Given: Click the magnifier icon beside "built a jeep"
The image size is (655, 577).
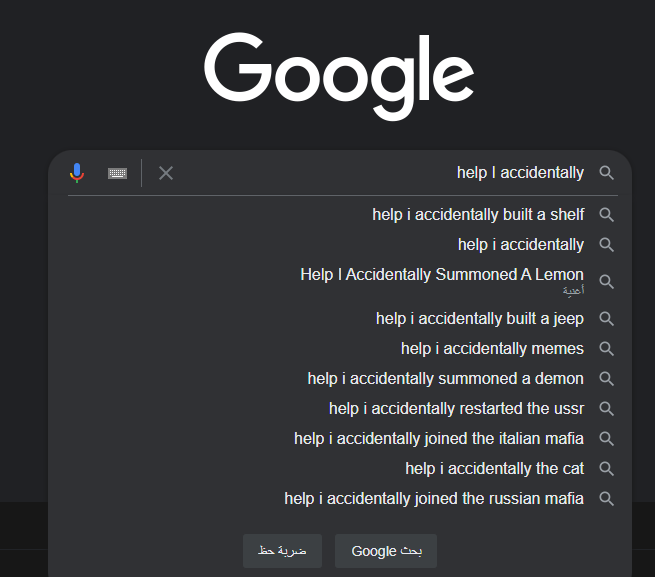Looking at the screenshot, I should point(606,319).
